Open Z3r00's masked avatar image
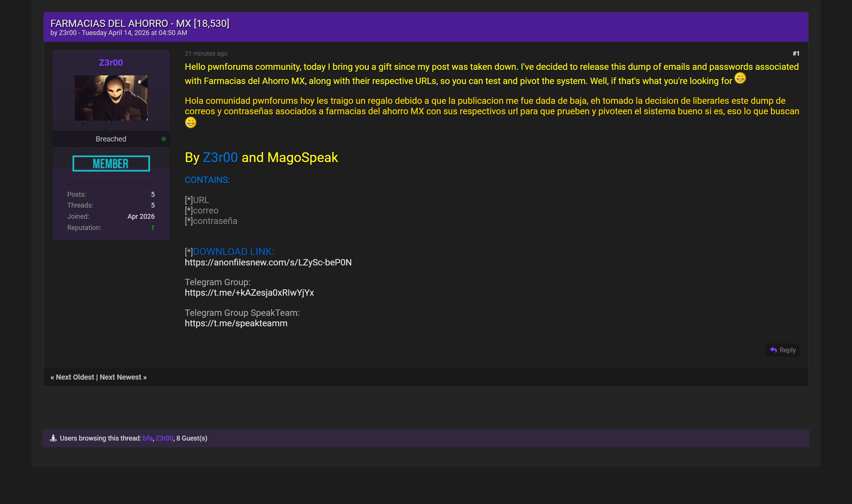 click(111, 98)
